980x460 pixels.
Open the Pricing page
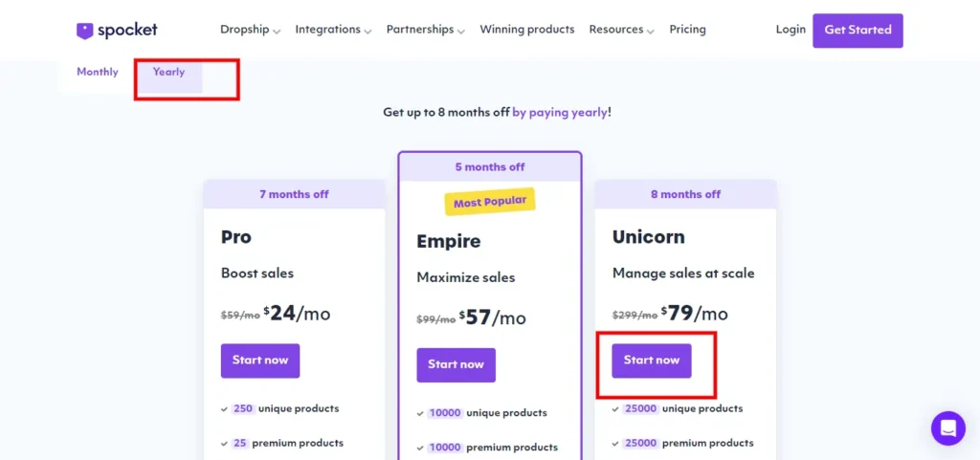pyautogui.click(x=687, y=30)
